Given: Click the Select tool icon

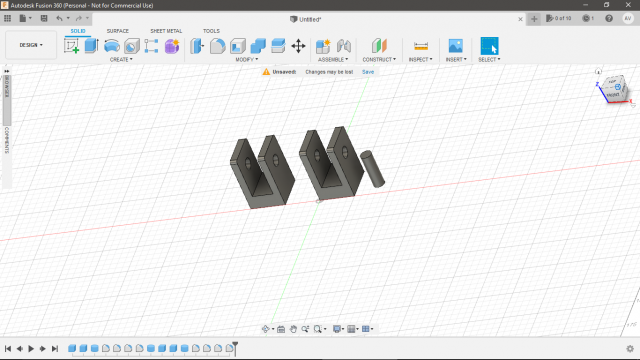Looking at the screenshot, I should (489, 46).
